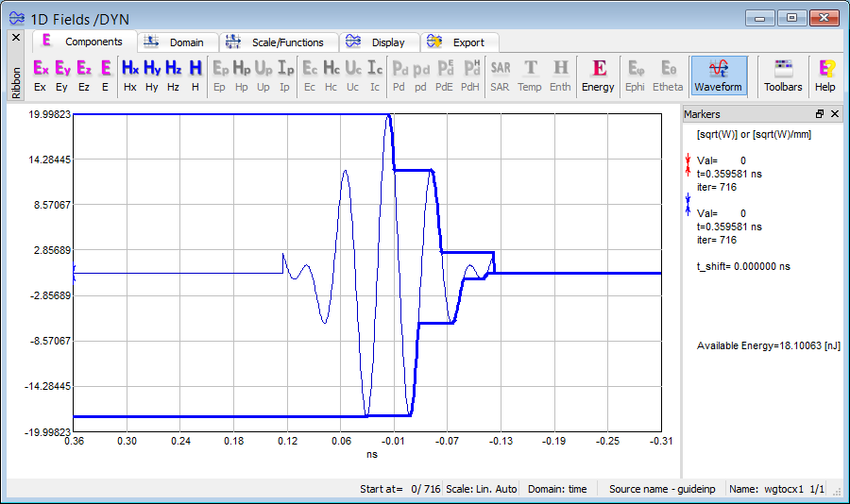This screenshot has height=504, width=850.
Task: Choose the Ez component icon
Action: (84, 75)
